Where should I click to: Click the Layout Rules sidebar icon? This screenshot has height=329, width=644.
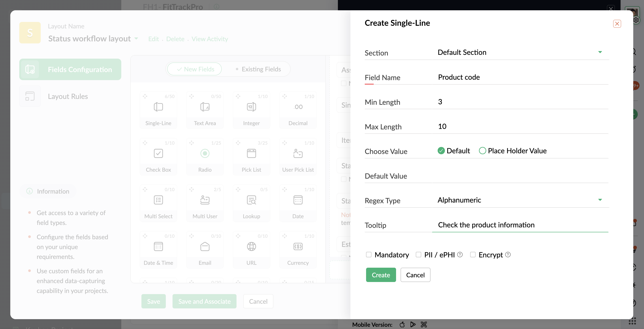click(30, 96)
